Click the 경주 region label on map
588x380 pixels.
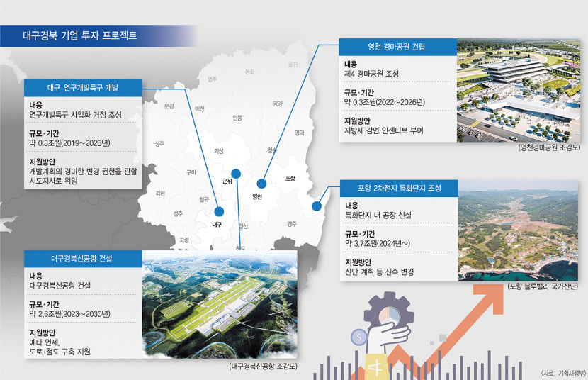coord(292,223)
